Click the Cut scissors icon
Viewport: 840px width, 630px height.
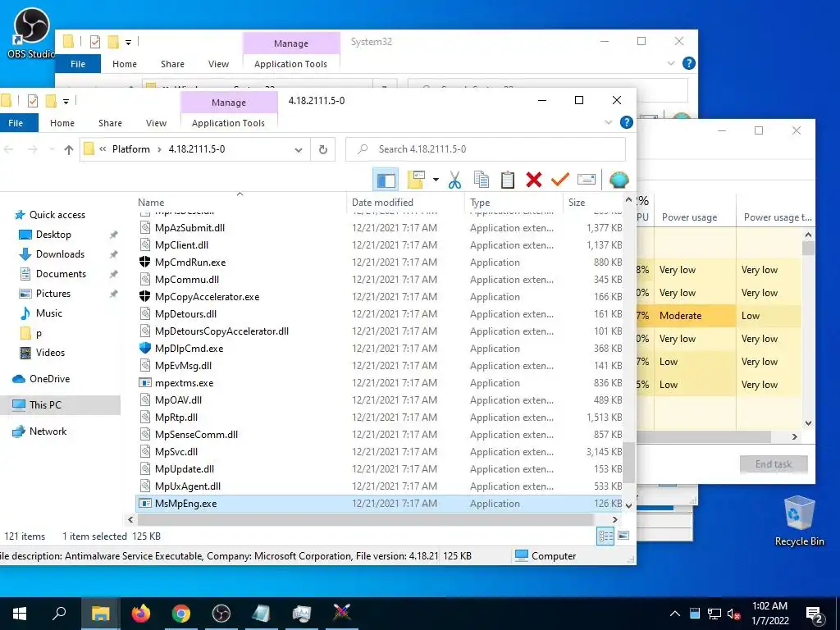(454, 180)
